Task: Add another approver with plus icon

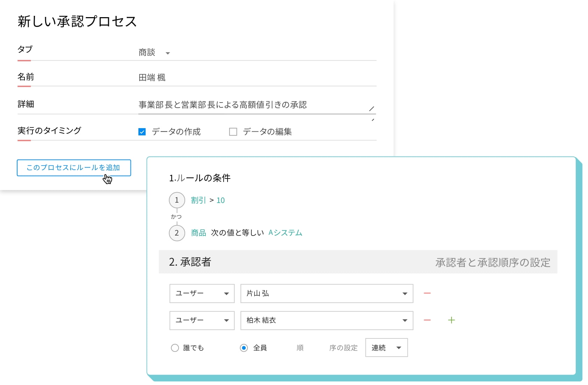Action: [451, 320]
